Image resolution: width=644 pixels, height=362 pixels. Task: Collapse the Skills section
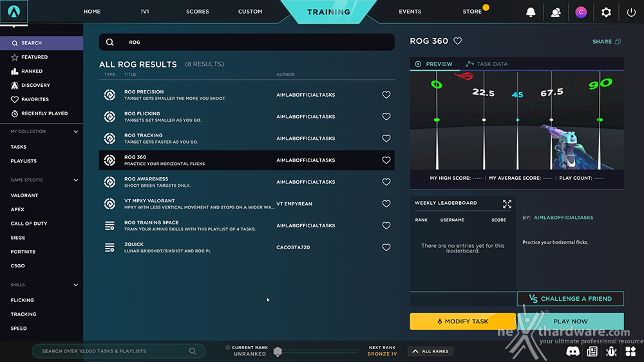[x=75, y=285]
